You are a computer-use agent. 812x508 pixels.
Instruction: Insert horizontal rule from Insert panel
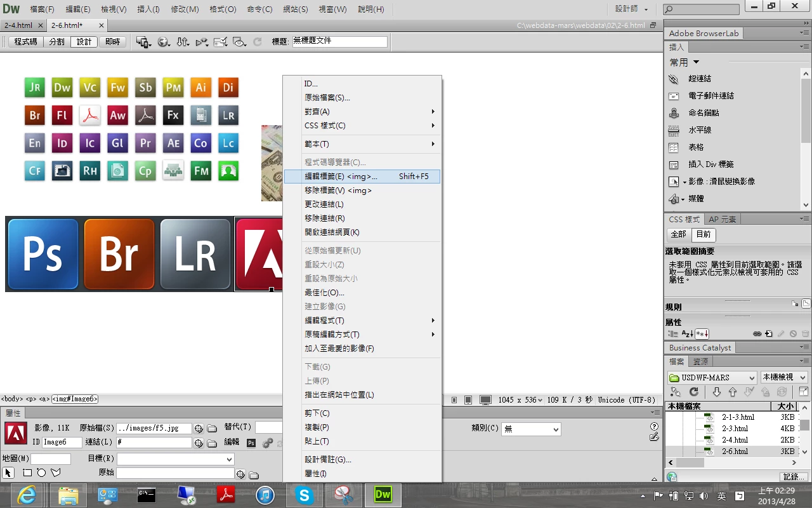(x=699, y=130)
